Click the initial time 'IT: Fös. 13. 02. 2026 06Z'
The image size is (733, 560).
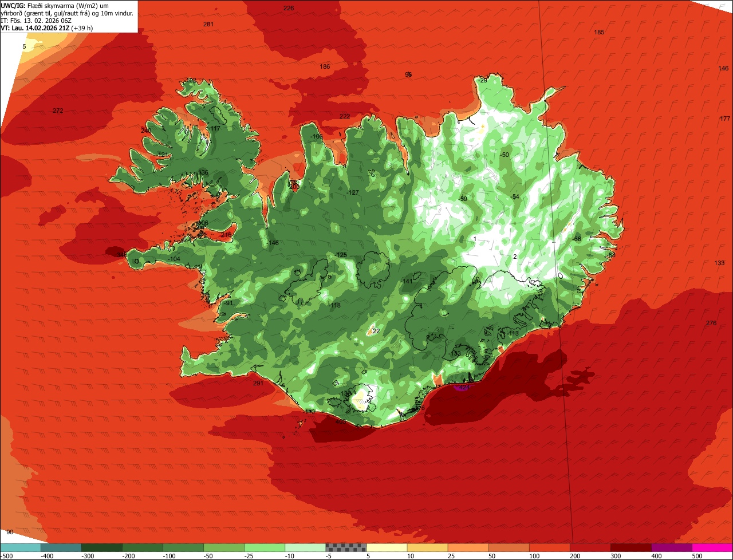pyautogui.click(x=37, y=20)
